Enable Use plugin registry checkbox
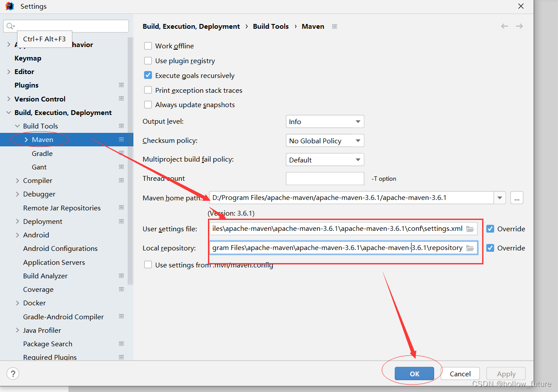 (x=148, y=61)
